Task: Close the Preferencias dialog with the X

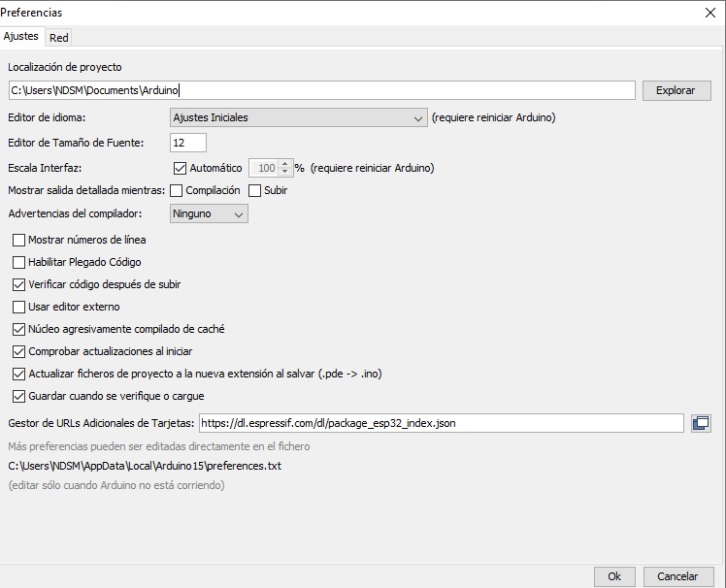Action: point(710,13)
